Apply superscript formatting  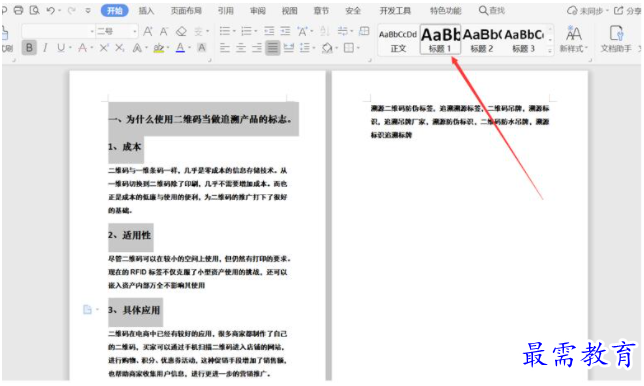(x=104, y=48)
